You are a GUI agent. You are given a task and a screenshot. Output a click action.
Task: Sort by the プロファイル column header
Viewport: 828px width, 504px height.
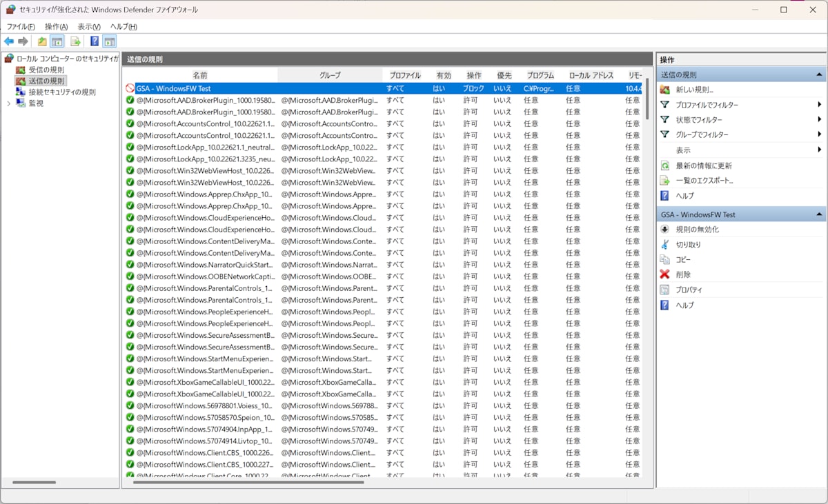(x=404, y=74)
